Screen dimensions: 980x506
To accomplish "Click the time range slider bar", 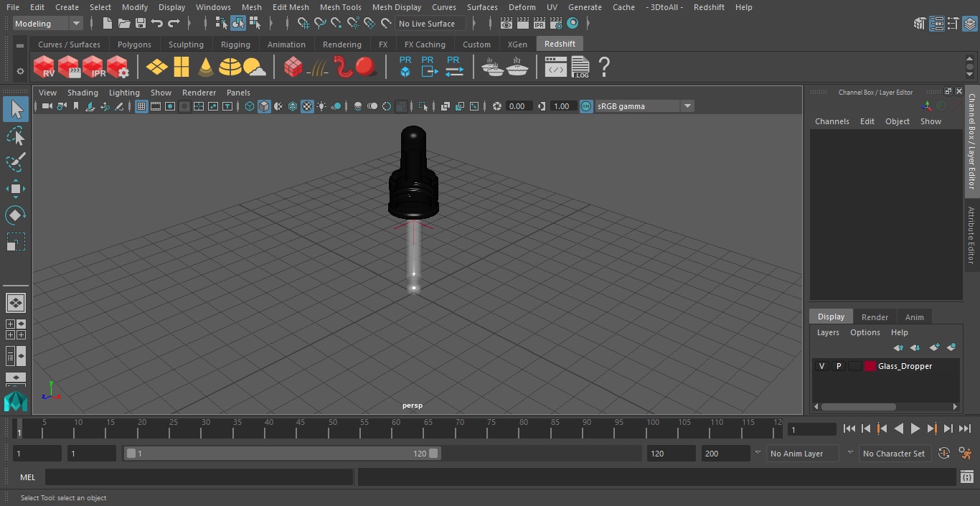I will tap(282, 454).
